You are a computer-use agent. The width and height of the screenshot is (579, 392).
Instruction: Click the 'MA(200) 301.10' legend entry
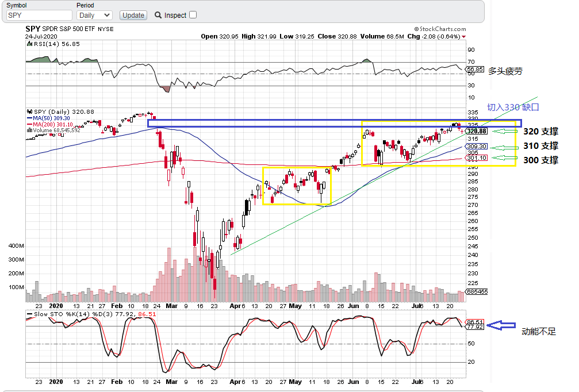tap(53, 124)
